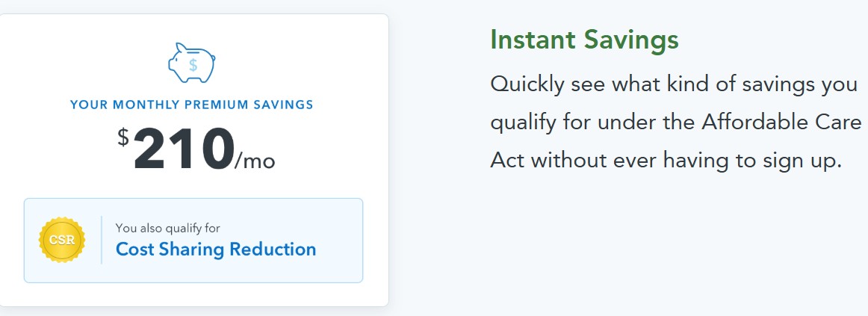
Task: Click the superscript dollar symbol before 210
Action: pyautogui.click(x=123, y=137)
